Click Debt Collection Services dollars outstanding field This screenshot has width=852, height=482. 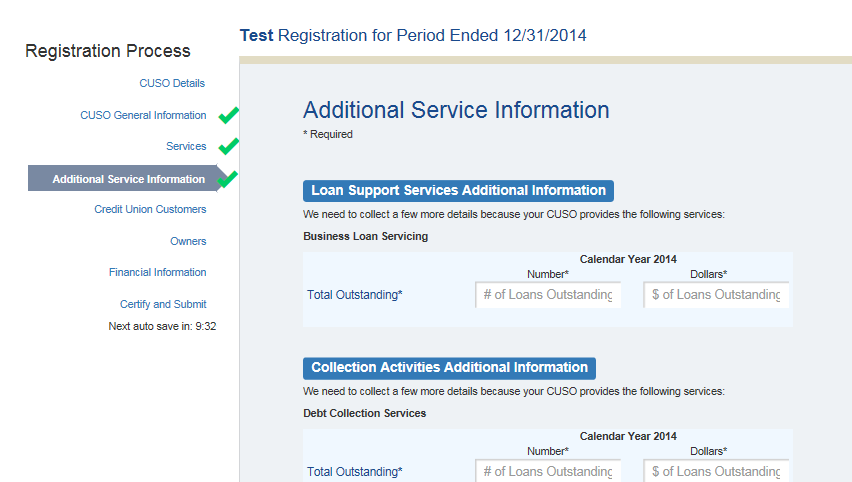tap(716, 471)
